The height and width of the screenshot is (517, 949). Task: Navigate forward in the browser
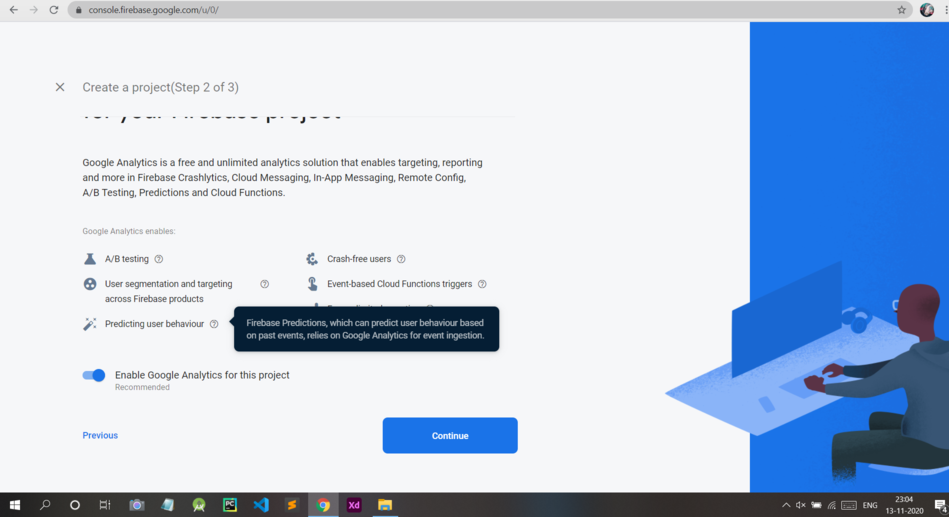tap(33, 10)
